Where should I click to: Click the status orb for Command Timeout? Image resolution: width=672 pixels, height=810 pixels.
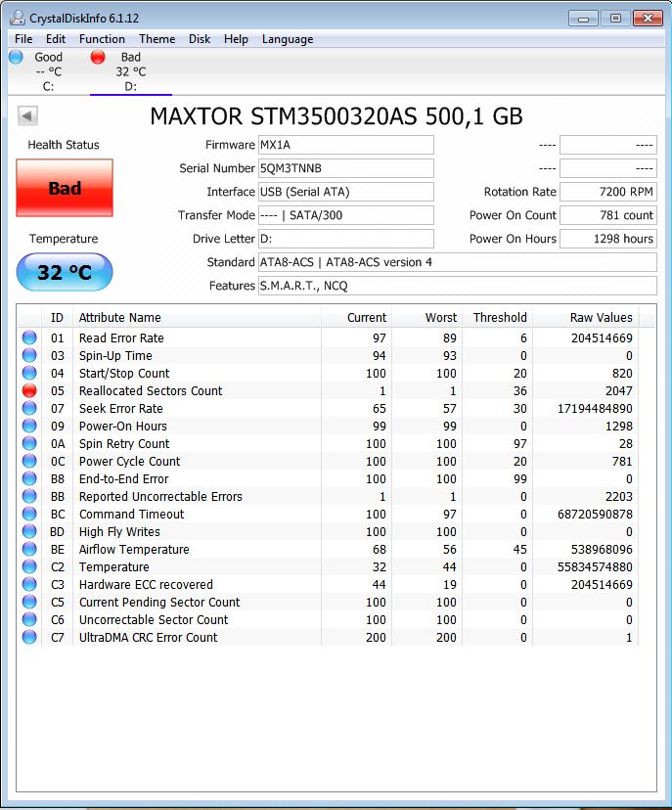click(x=29, y=514)
